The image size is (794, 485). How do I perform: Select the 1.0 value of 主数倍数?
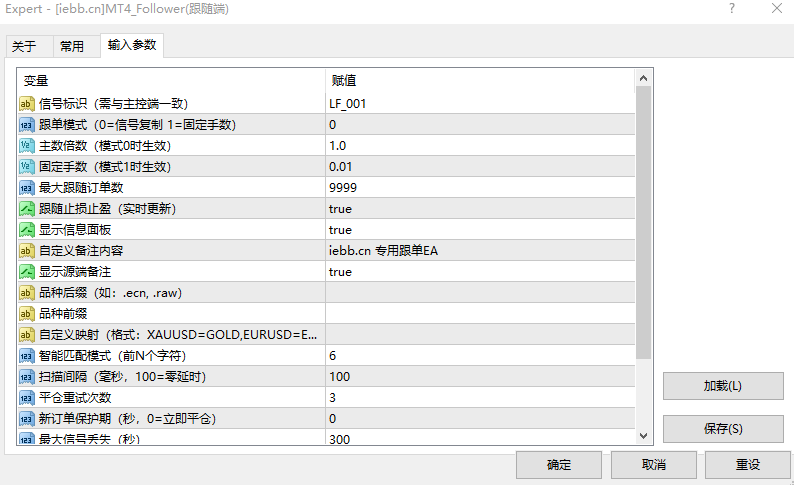[480, 146]
